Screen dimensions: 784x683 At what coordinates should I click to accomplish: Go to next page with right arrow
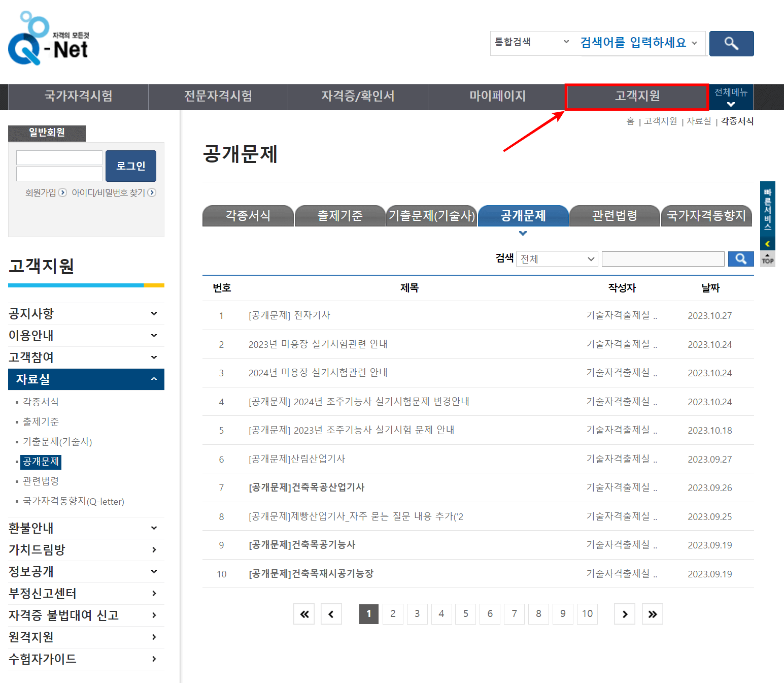pyautogui.click(x=625, y=614)
